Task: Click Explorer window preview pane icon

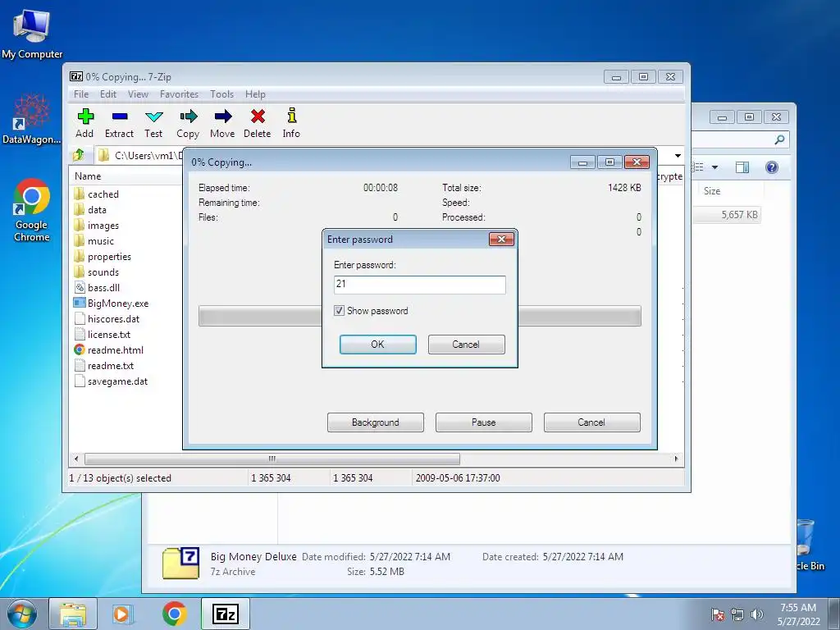Action: (x=742, y=167)
